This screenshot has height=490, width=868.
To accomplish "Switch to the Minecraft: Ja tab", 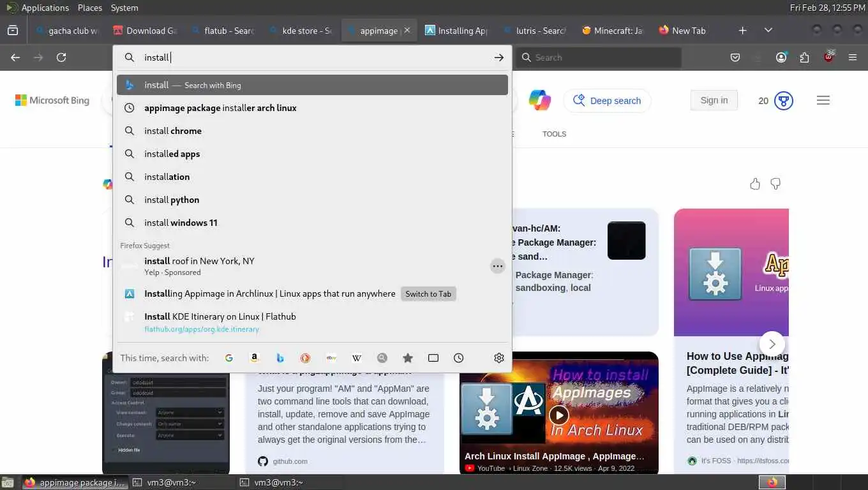I will pos(612,30).
